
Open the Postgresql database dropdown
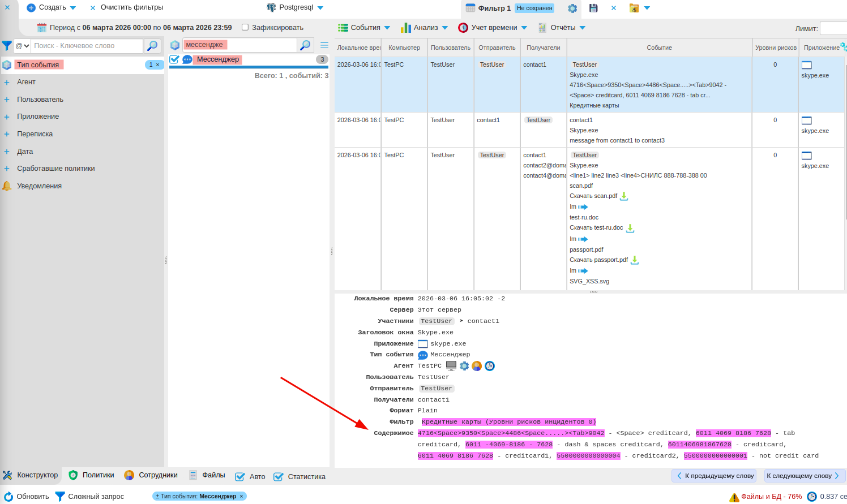[320, 8]
